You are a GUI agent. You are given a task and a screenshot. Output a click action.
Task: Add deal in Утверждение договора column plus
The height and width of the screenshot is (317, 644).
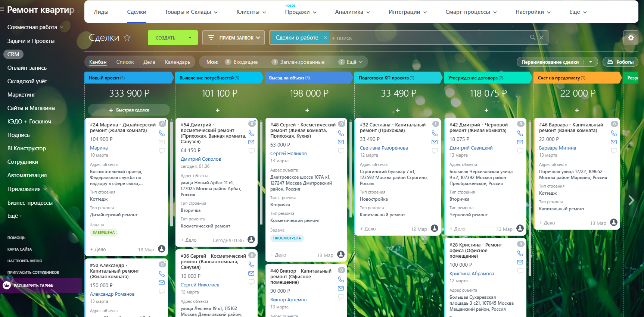[x=486, y=110]
